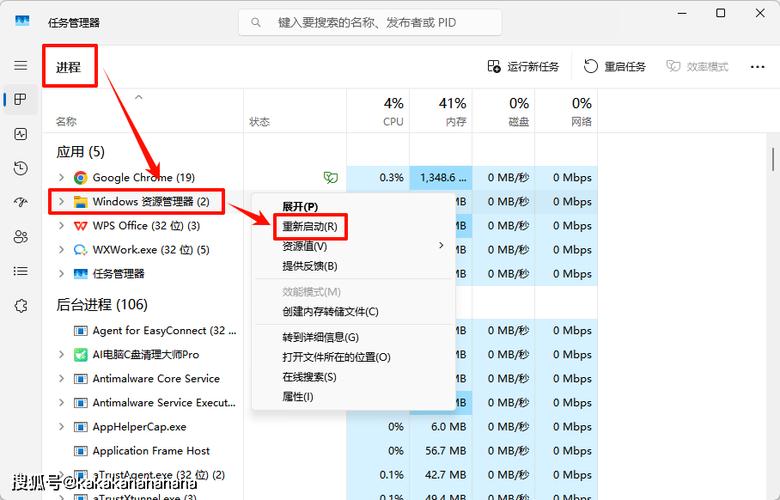Collapse the name column sort chevron
This screenshot has height=500, width=780.
click(139, 98)
